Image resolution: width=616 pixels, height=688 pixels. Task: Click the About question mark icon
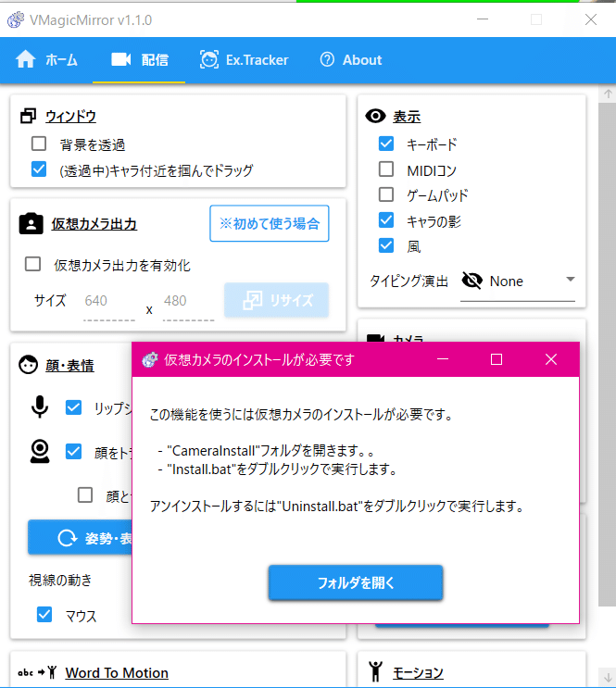[x=327, y=59]
